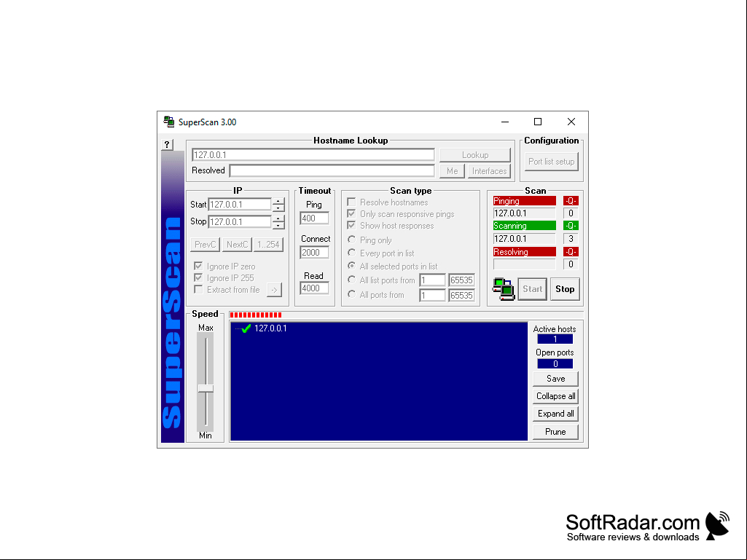Click the Resolved output field
Screen dimensions: 747x560
coord(332,171)
